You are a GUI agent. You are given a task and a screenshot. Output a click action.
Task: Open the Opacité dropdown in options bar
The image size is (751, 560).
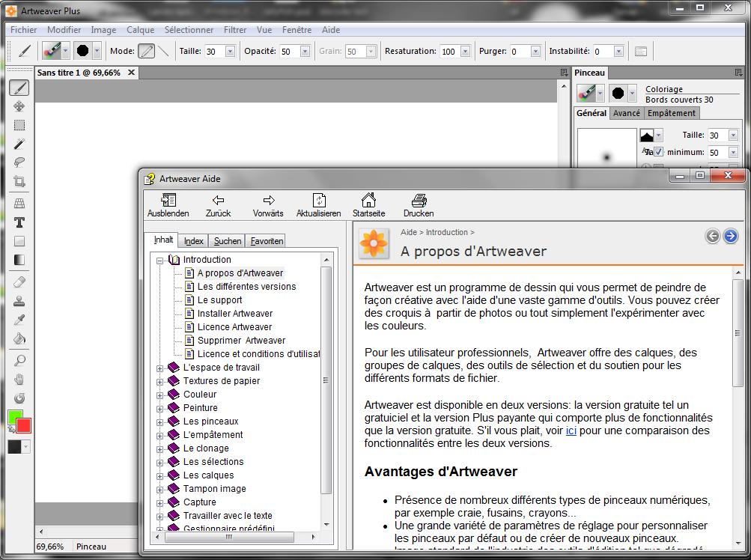click(305, 52)
